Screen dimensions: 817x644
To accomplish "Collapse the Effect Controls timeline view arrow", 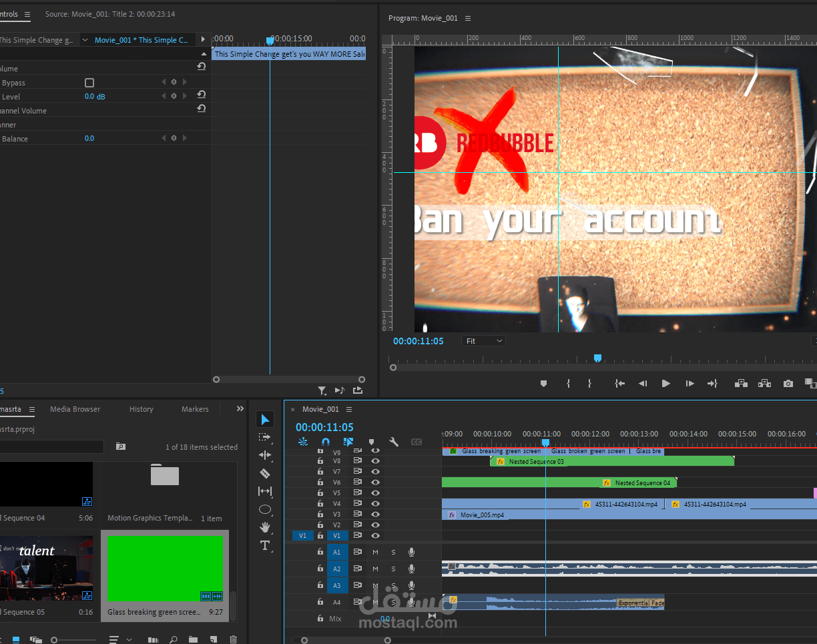I will 203,39.
